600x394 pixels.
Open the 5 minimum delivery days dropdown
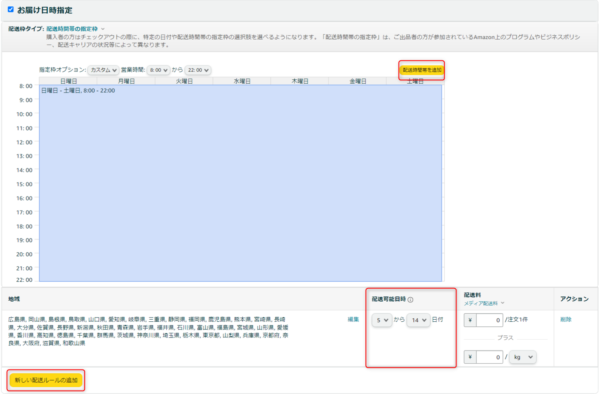coord(382,320)
